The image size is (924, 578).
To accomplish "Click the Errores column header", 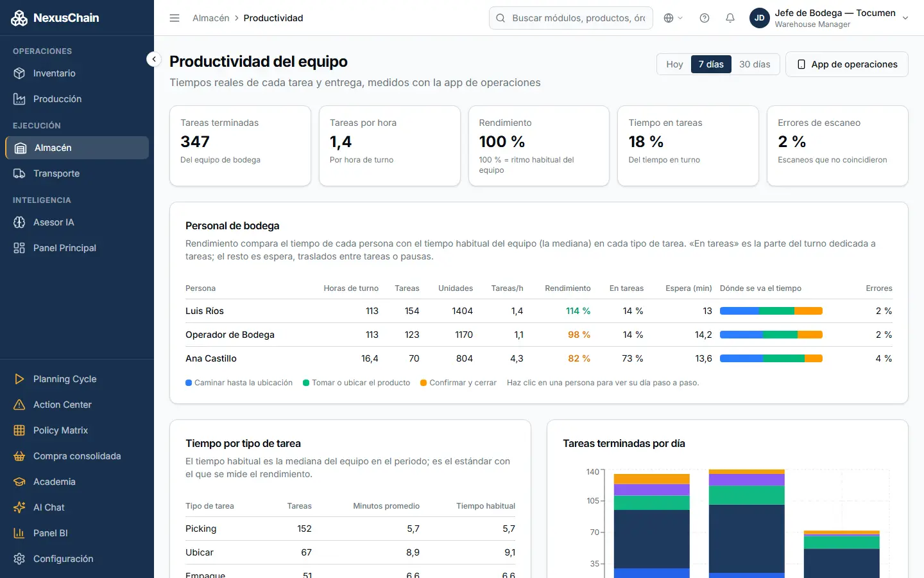I will [879, 288].
